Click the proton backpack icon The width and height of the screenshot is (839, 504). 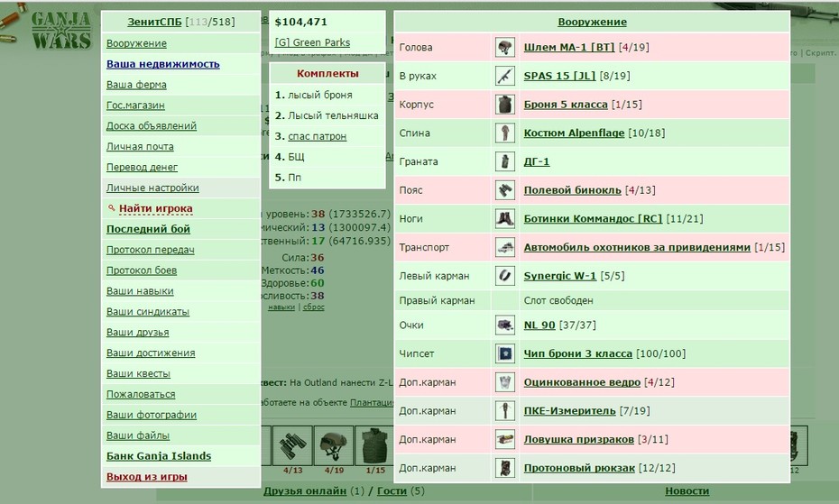click(504, 468)
